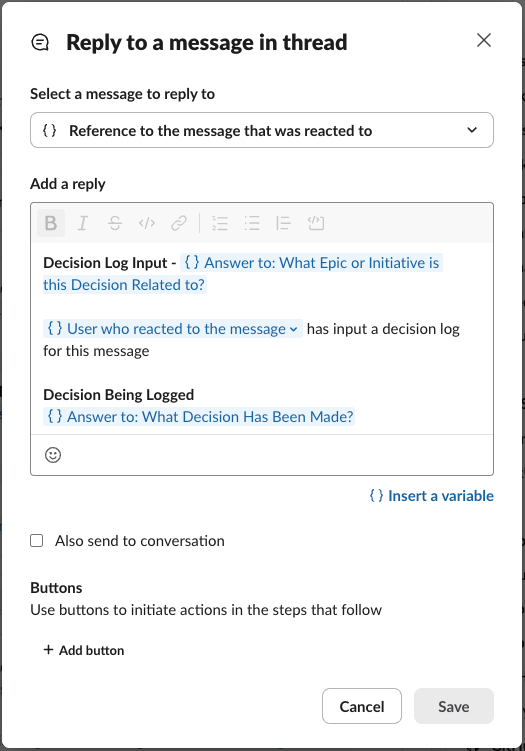This screenshot has width=525, height=751.
Task: Open the emoji picker
Action: pyautogui.click(x=53, y=455)
